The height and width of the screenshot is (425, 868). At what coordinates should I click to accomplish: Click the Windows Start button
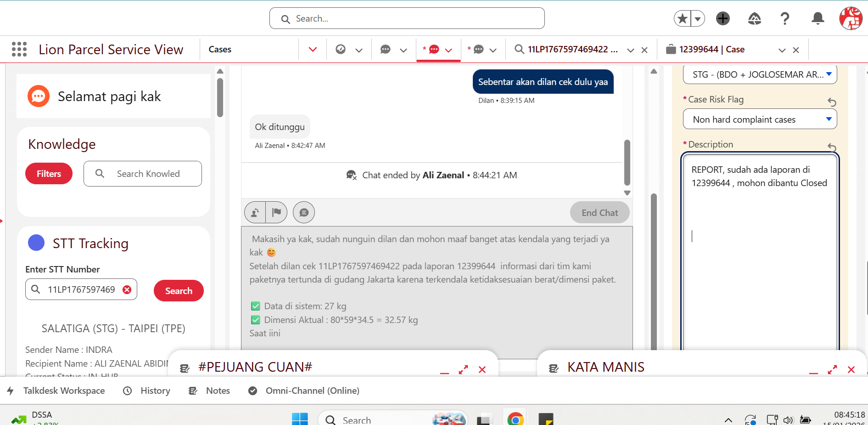pos(300,419)
